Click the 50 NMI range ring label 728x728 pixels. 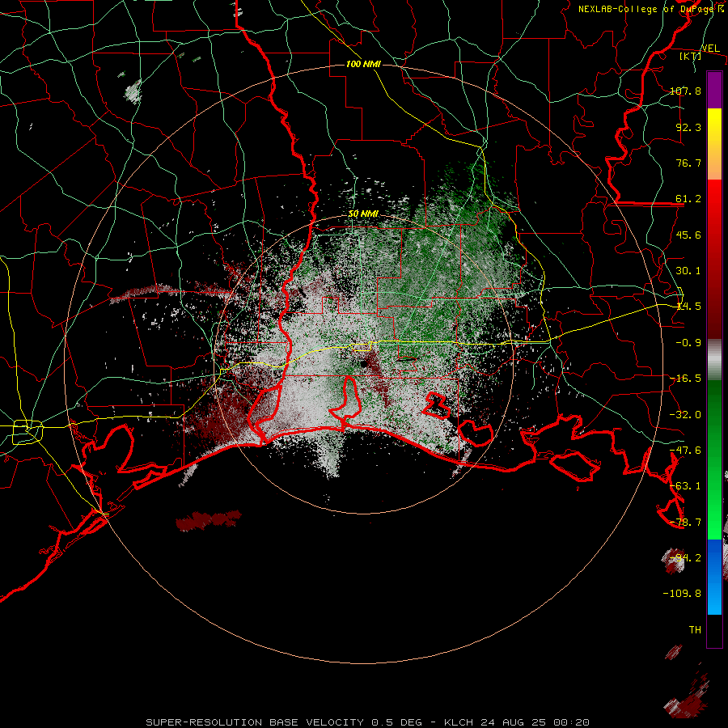363,214
